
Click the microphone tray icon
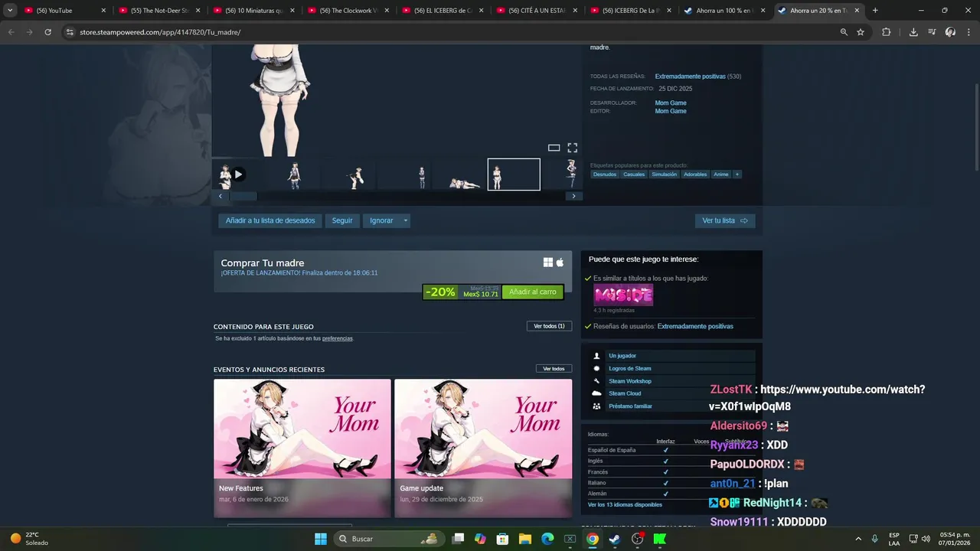tap(874, 539)
